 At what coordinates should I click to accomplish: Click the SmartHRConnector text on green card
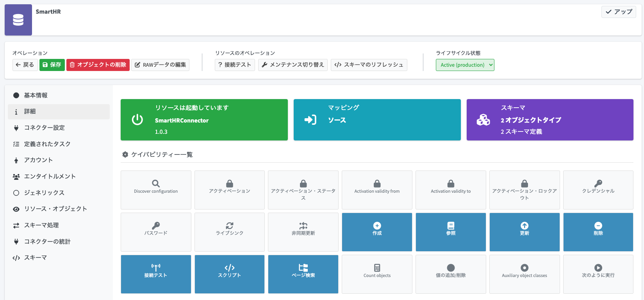[x=182, y=121]
